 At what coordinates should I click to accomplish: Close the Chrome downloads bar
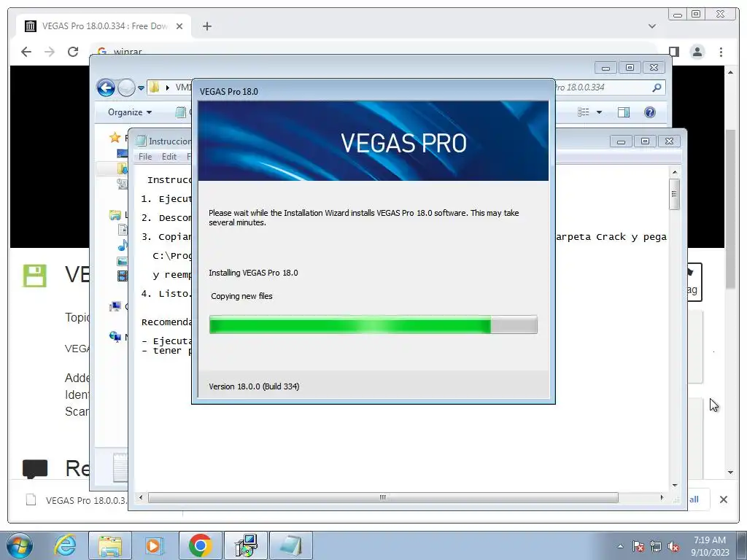tap(724, 499)
